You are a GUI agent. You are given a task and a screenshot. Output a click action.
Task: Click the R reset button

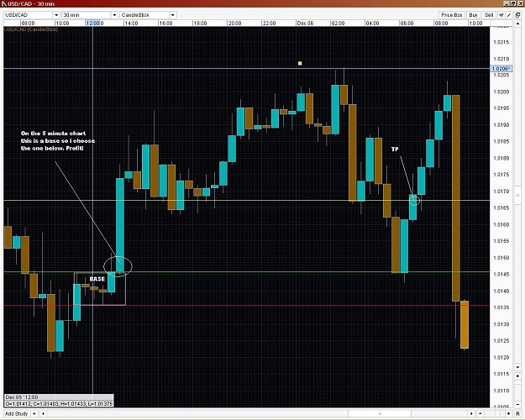click(517, 413)
